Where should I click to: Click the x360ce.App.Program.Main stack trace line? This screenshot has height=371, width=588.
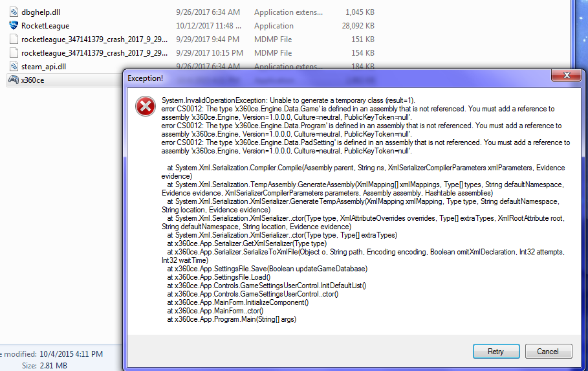[232, 320]
